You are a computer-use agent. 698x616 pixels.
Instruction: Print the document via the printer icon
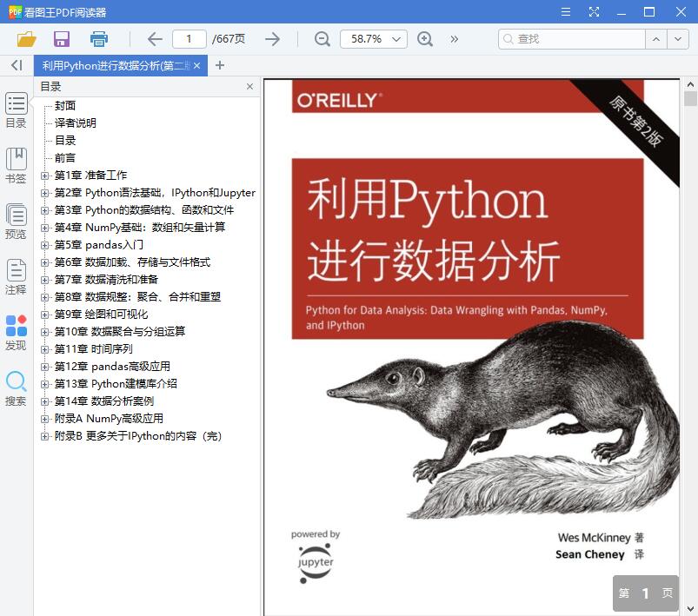[98, 39]
